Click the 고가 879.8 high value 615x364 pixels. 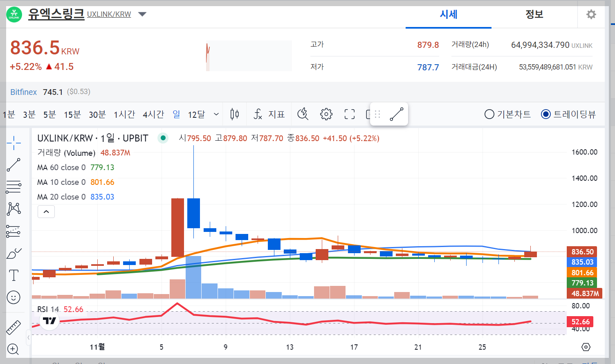428,45
